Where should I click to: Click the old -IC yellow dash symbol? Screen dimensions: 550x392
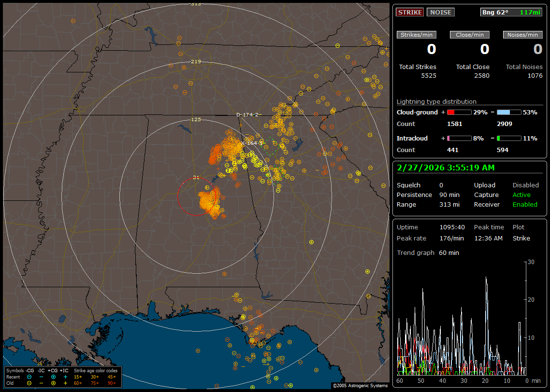pos(42,383)
